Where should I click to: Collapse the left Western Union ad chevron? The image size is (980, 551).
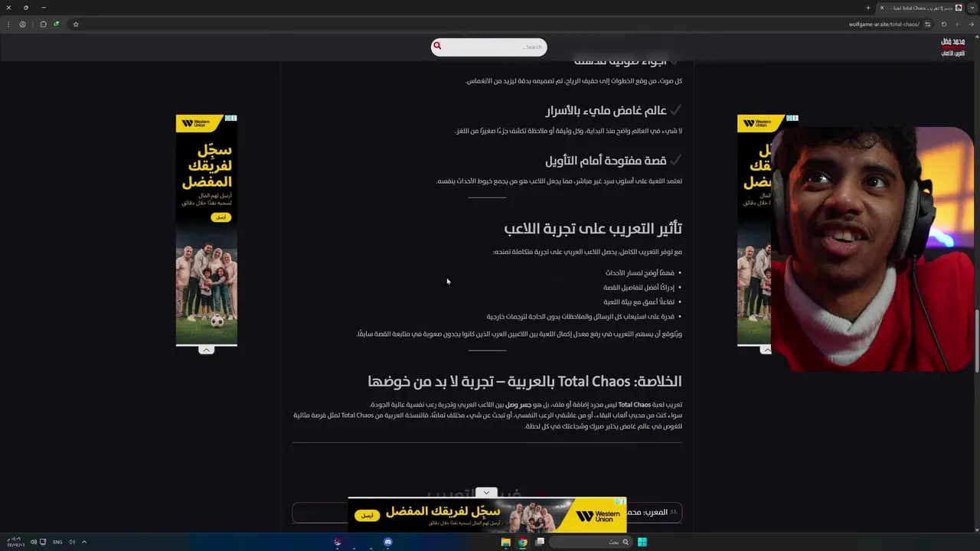pyautogui.click(x=206, y=350)
